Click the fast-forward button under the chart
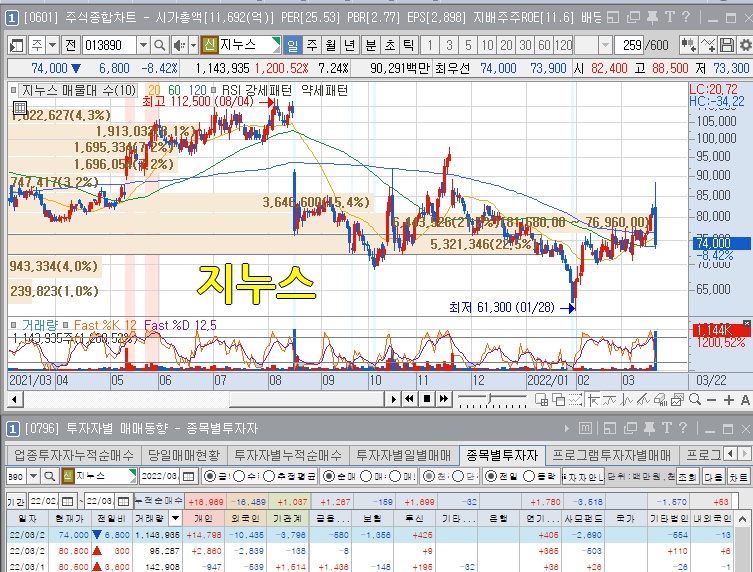Viewport: 753px width, 572px height. pos(444,399)
